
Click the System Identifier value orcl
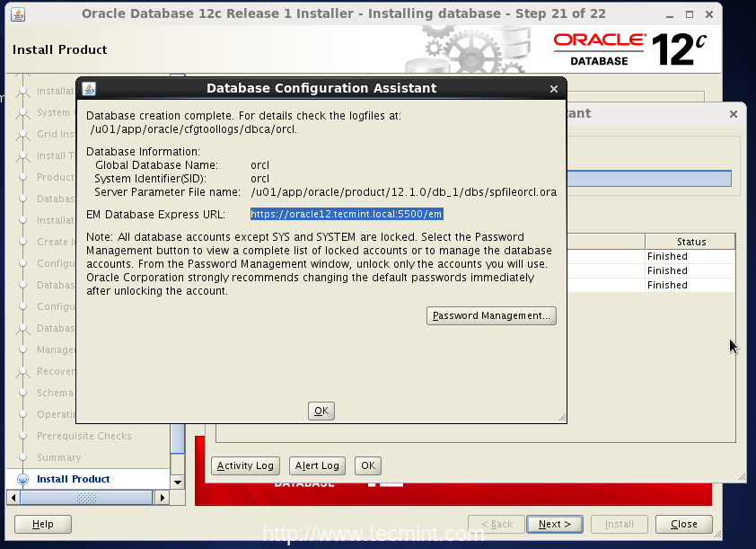tap(259, 179)
